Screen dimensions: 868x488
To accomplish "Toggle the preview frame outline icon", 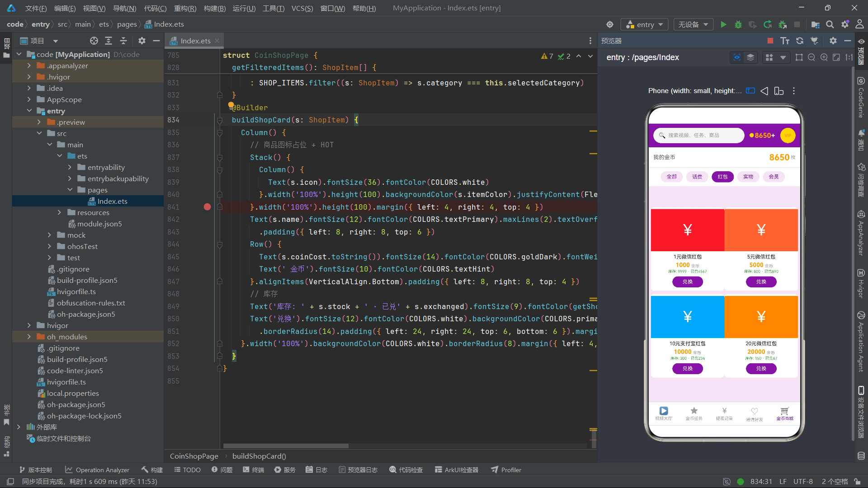I will click(x=799, y=57).
